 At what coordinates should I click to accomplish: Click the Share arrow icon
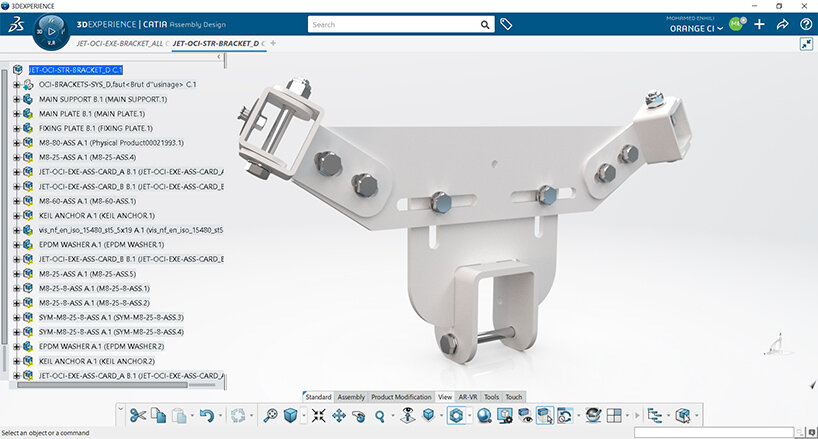(x=782, y=24)
